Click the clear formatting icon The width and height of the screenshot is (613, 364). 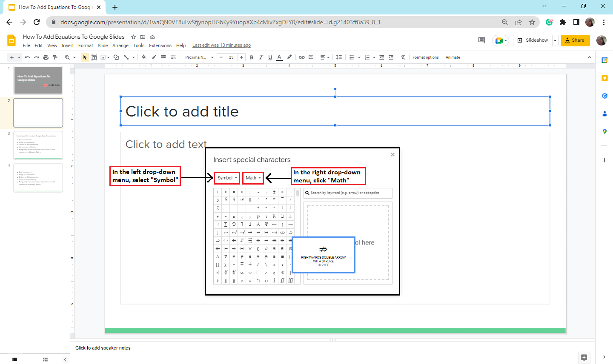coord(403,57)
